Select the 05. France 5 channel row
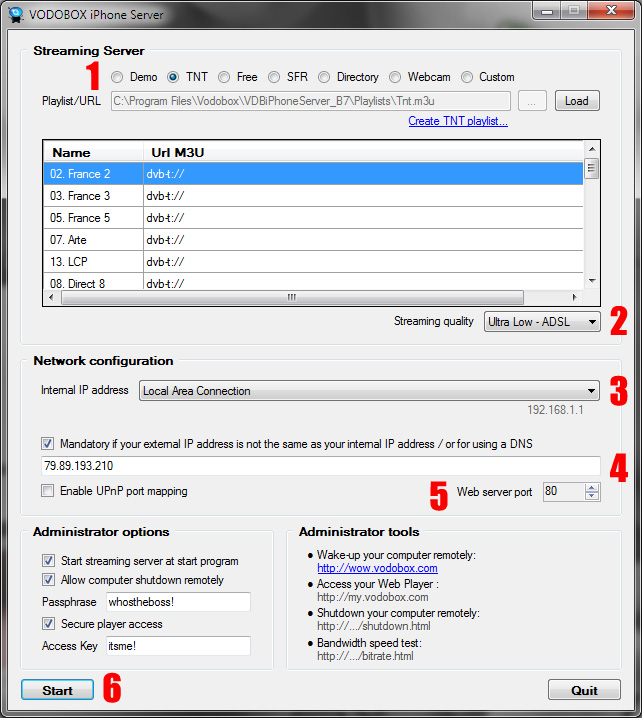Screen dimensions: 642x718 (x=313, y=218)
